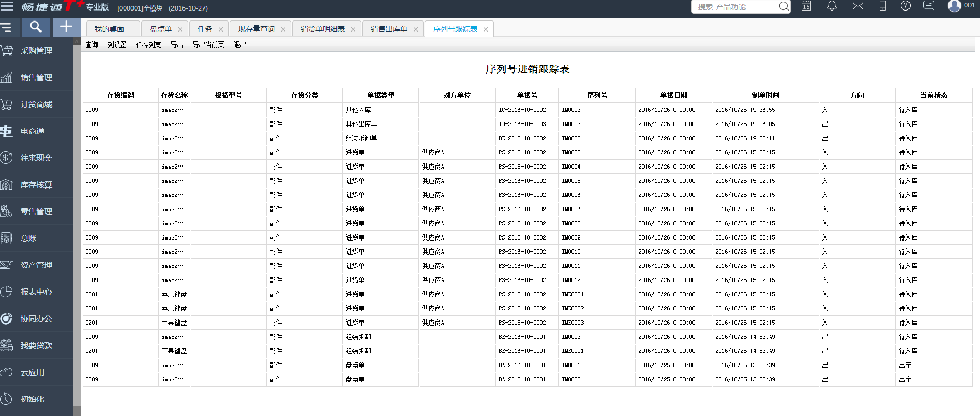Click the plus icon to add shortcut

pyautogui.click(x=66, y=27)
